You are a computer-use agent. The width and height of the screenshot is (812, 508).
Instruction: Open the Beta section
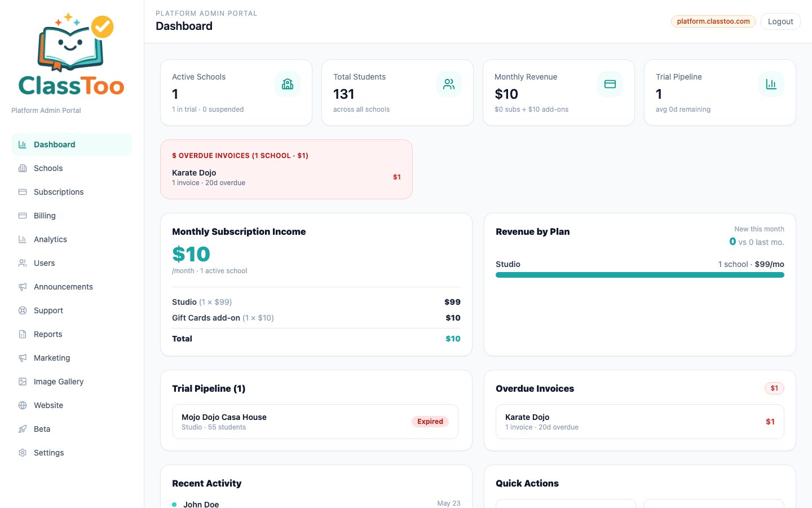click(x=72, y=429)
